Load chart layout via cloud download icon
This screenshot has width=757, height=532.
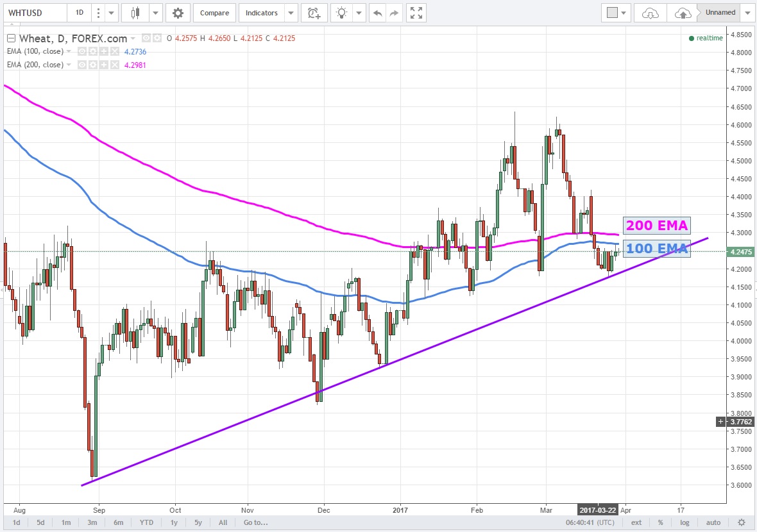click(650, 13)
